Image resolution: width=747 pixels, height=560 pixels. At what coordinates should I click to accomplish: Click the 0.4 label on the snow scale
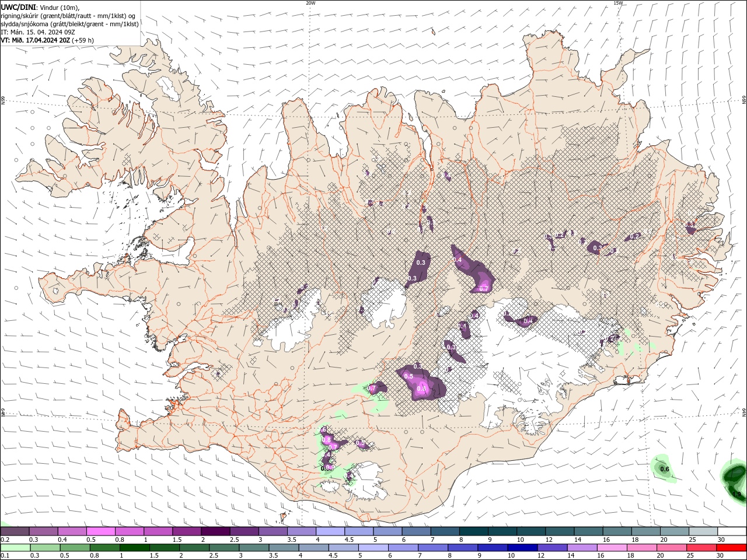(62, 540)
